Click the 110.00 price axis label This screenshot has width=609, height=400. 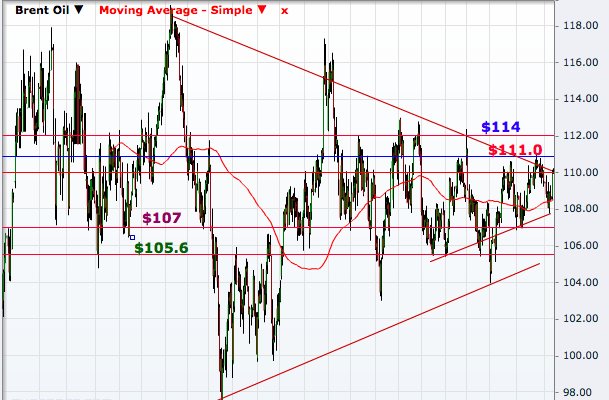581,172
